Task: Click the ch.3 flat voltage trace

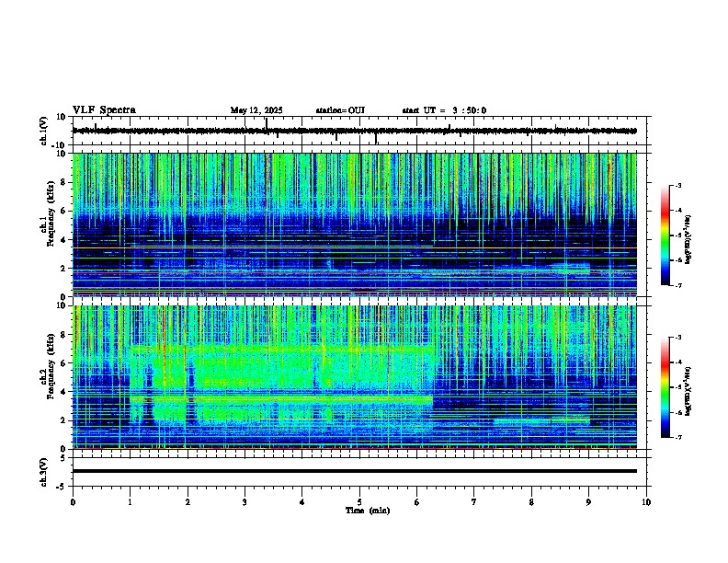Action: (355, 471)
